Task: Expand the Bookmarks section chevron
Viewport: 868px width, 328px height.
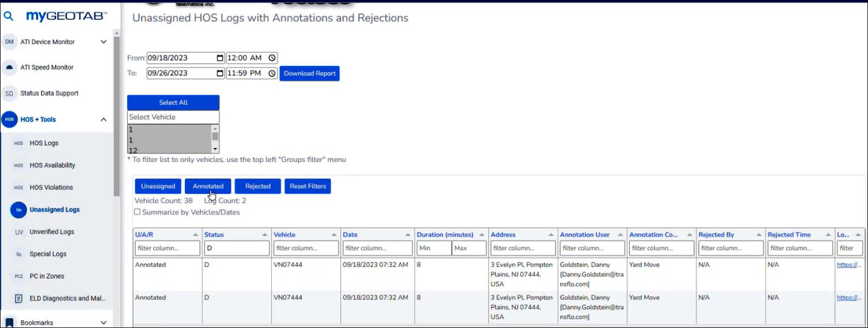Action: 103,322
